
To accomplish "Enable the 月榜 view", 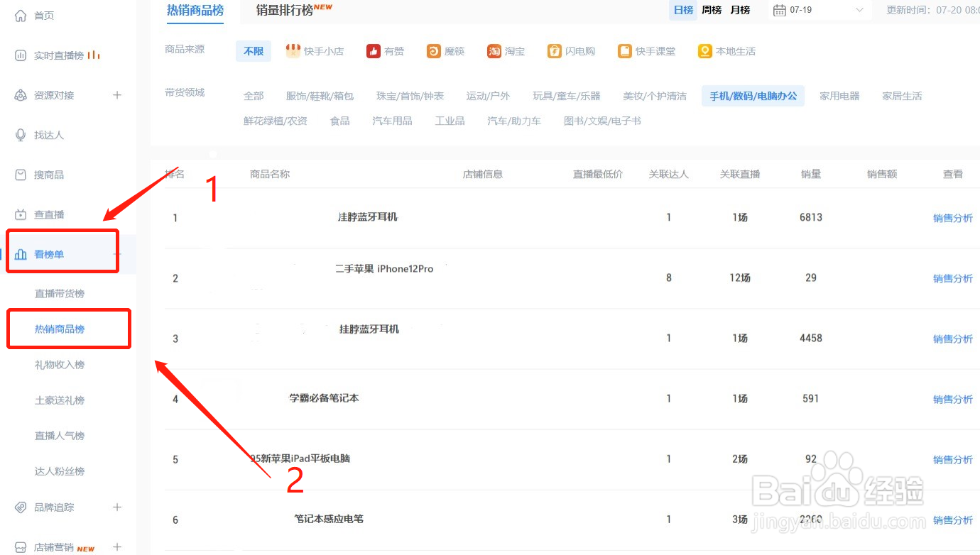I will click(740, 10).
